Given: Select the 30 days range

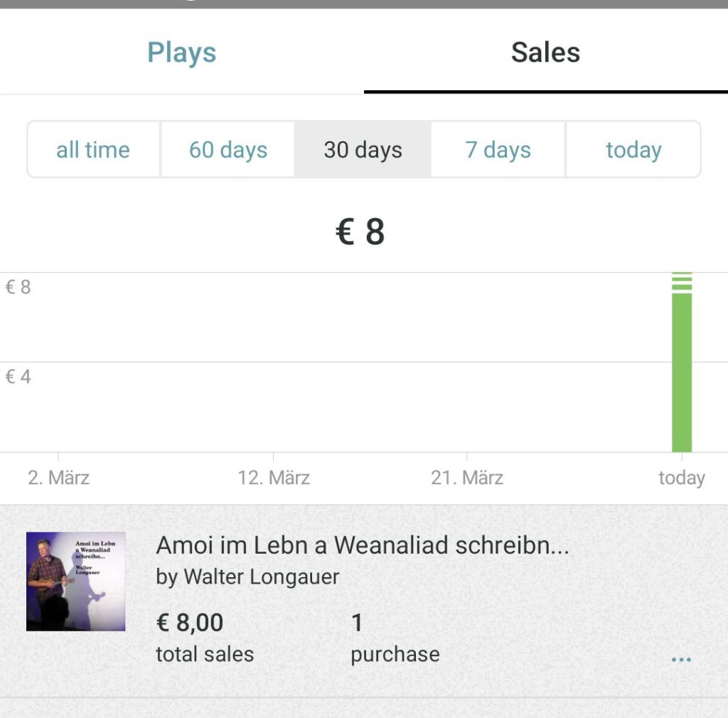Looking at the screenshot, I should click(x=363, y=150).
